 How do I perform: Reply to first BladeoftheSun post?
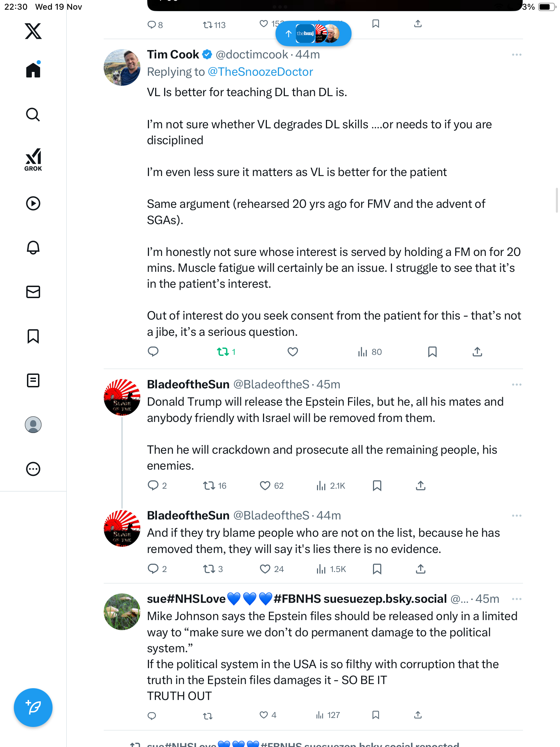[x=153, y=486]
